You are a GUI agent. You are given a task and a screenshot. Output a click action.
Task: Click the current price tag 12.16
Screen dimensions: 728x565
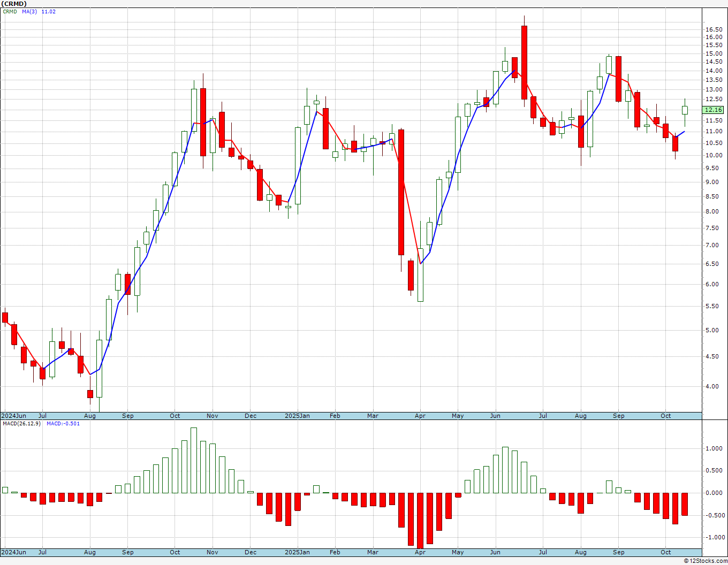pyautogui.click(x=714, y=110)
